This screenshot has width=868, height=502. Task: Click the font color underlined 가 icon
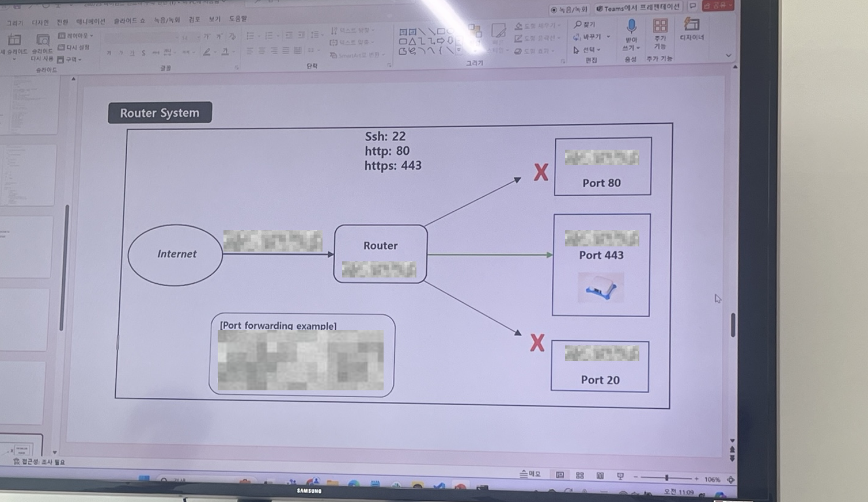(x=226, y=52)
